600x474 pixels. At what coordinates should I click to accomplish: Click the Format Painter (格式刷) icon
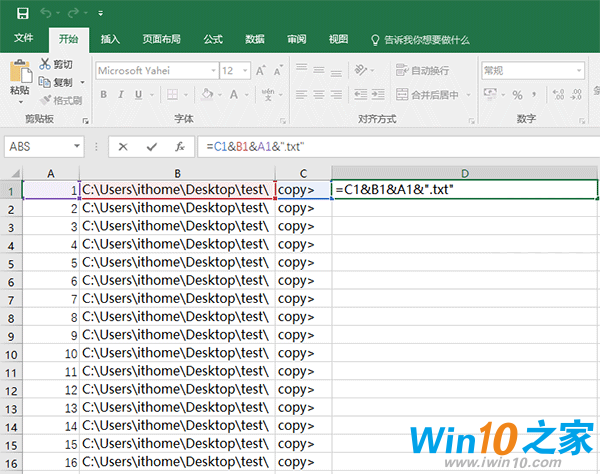coord(46,100)
